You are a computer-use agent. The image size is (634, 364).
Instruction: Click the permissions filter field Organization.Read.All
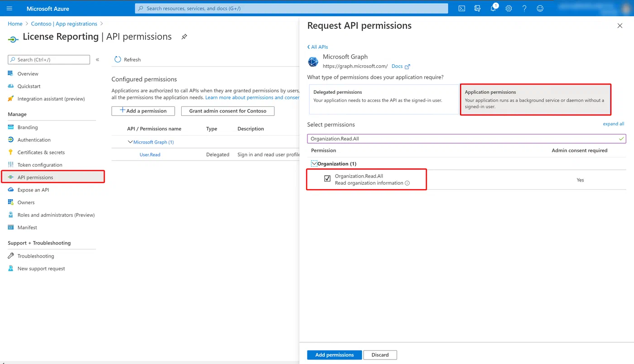click(x=466, y=139)
